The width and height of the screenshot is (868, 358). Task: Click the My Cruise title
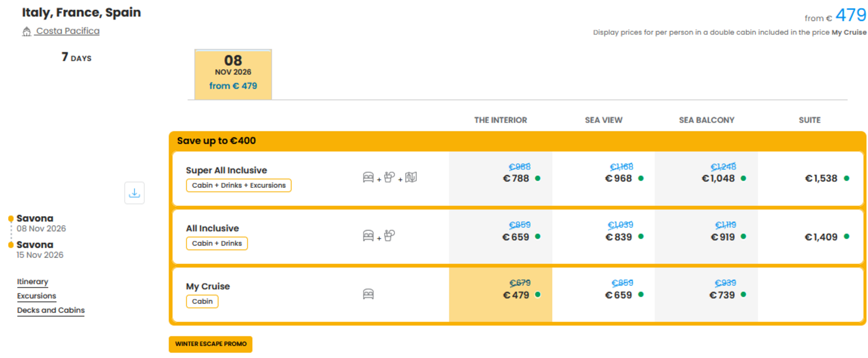pyautogui.click(x=208, y=286)
